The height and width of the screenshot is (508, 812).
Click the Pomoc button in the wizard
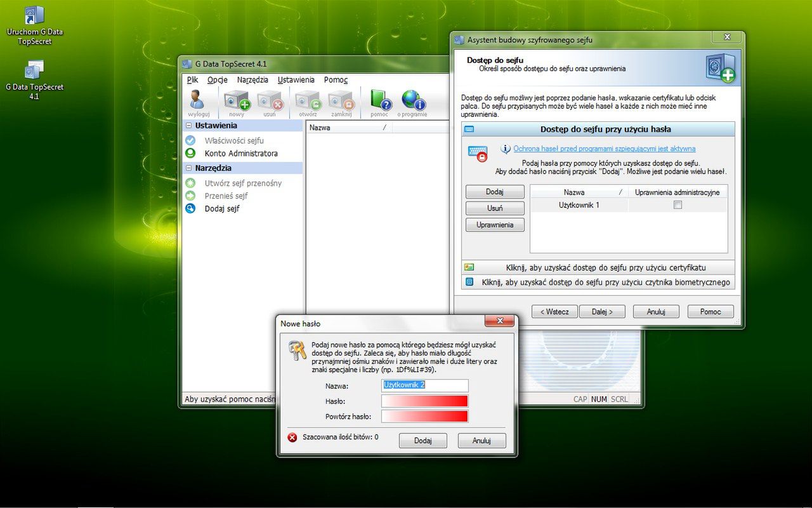pyautogui.click(x=710, y=312)
